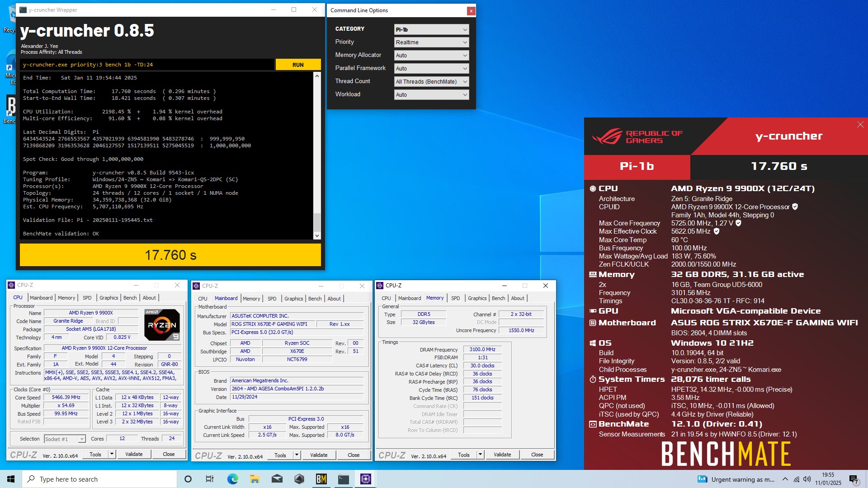The height and width of the screenshot is (488, 868).
Task: Click the CPU-Z icon in the CPU window title
Action: point(11,285)
